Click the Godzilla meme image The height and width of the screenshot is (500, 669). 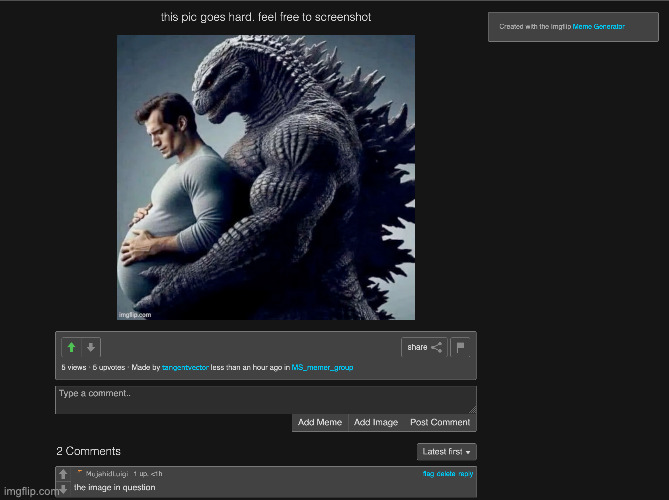(266, 177)
